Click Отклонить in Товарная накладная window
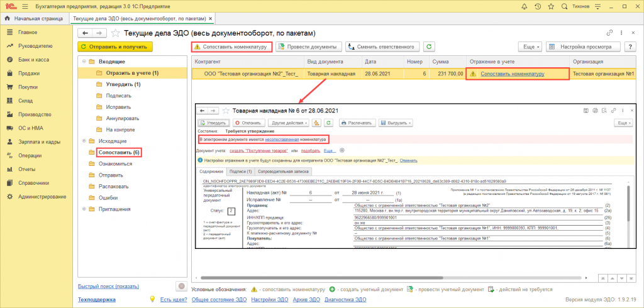 coord(249,123)
